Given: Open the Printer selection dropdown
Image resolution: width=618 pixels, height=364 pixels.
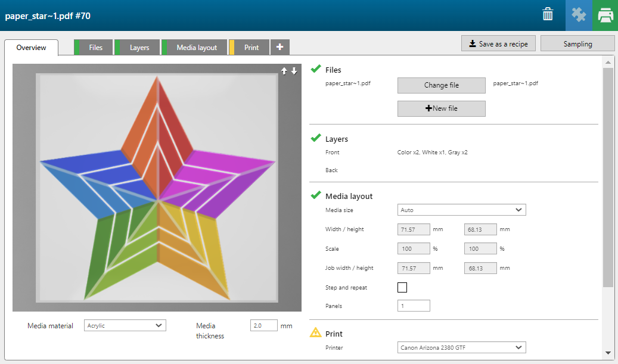Looking at the screenshot, I should point(461,347).
